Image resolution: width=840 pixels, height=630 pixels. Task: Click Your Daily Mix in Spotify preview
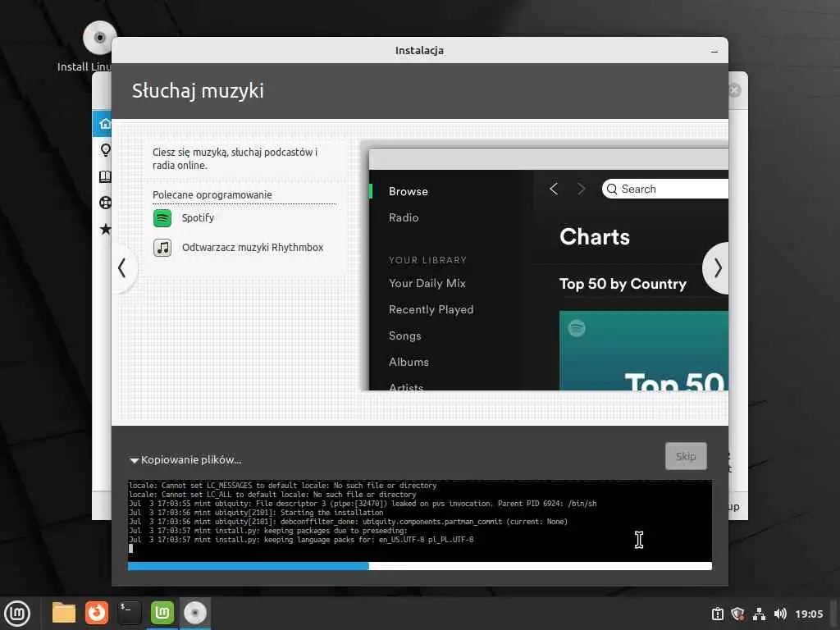coord(427,283)
